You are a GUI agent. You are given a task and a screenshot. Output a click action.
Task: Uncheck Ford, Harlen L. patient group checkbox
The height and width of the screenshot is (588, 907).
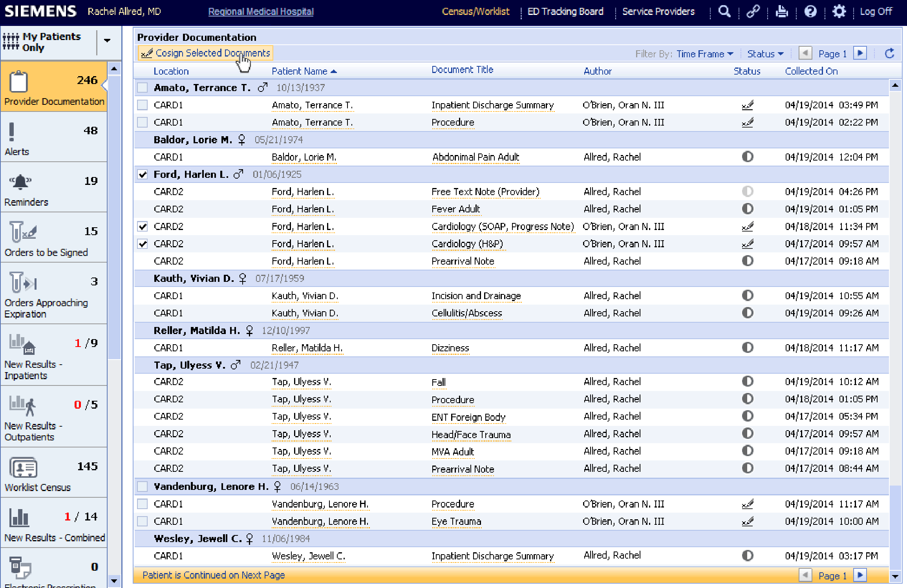[143, 175]
